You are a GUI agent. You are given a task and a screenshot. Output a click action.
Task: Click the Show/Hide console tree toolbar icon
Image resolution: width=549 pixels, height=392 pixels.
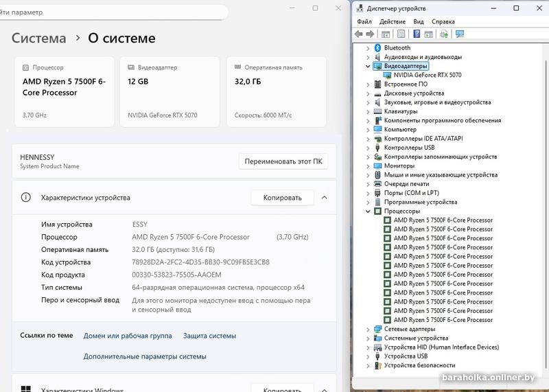[386, 34]
